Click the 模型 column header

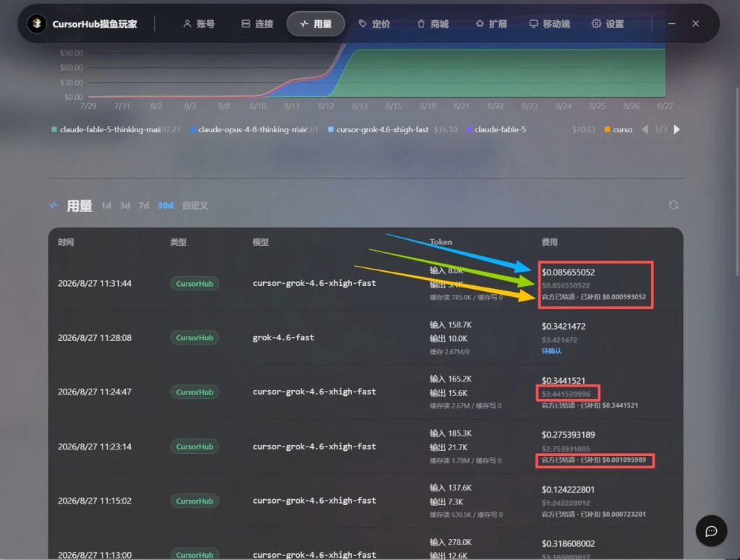[x=260, y=242]
